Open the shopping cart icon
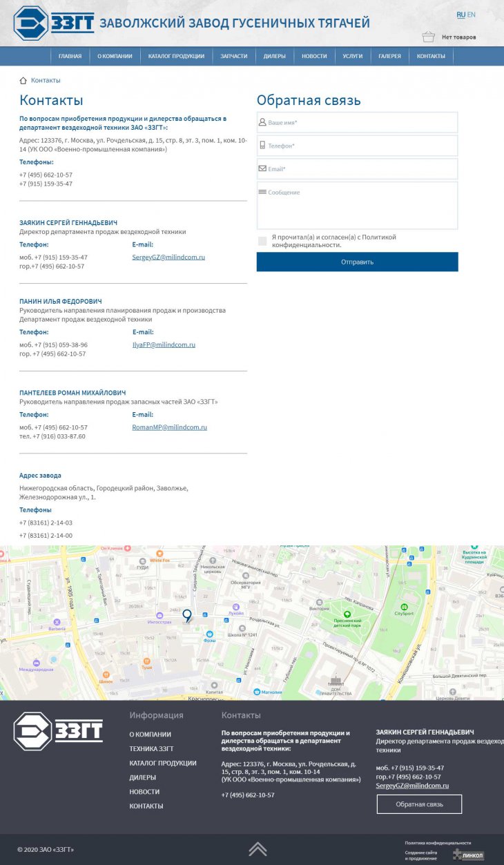504x865 pixels. (x=428, y=37)
